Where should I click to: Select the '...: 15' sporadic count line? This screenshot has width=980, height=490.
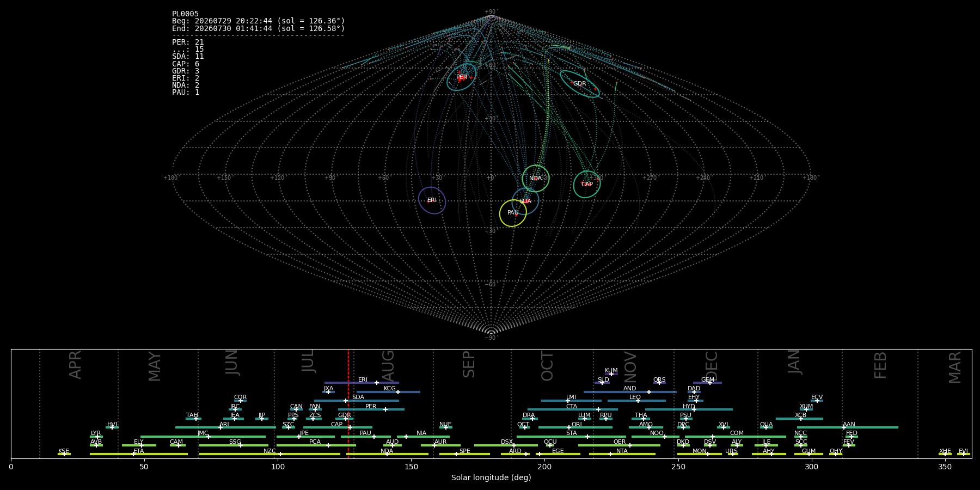click(188, 49)
